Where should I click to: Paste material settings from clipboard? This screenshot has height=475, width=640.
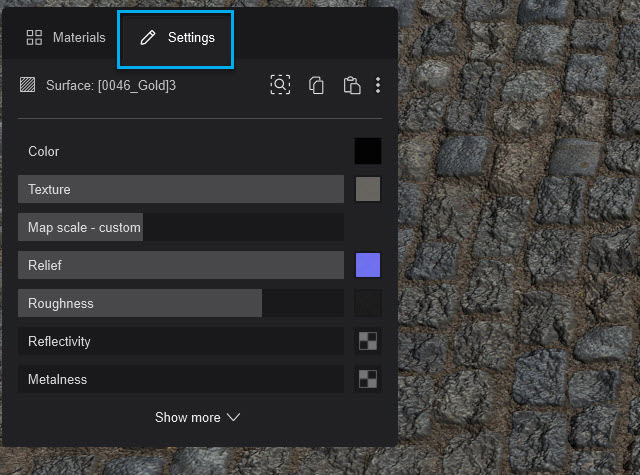[351, 85]
